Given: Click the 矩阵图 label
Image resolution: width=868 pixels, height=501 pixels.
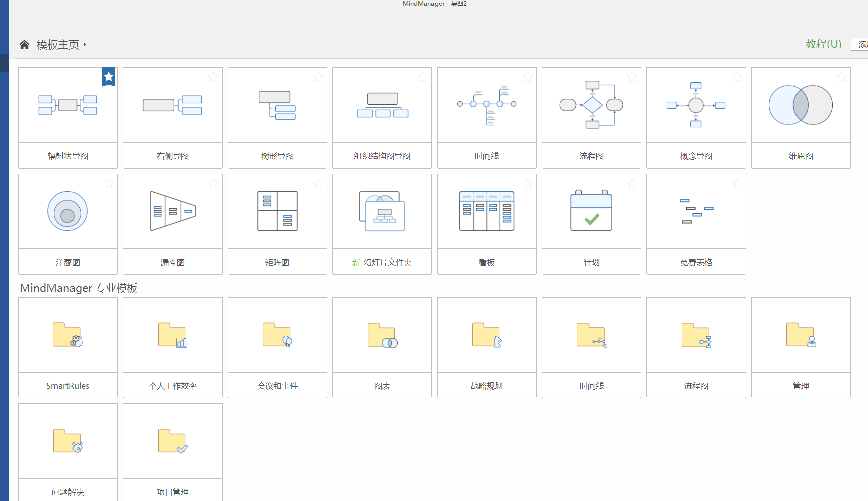Looking at the screenshot, I should click(x=277, y=263).
